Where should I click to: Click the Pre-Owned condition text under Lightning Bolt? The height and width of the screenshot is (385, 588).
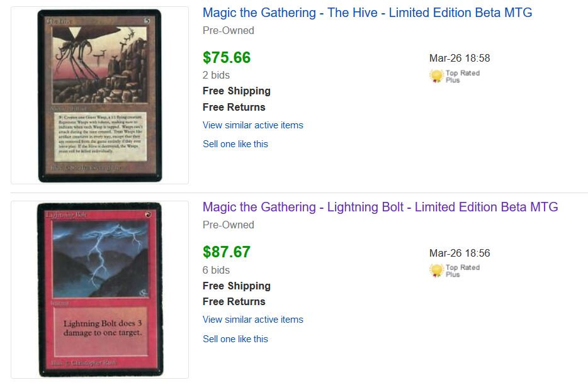(228, 225)
